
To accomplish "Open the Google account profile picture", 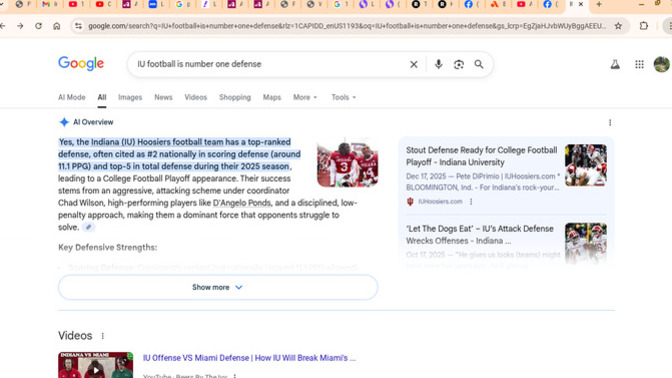I will [x=662, y=64].
